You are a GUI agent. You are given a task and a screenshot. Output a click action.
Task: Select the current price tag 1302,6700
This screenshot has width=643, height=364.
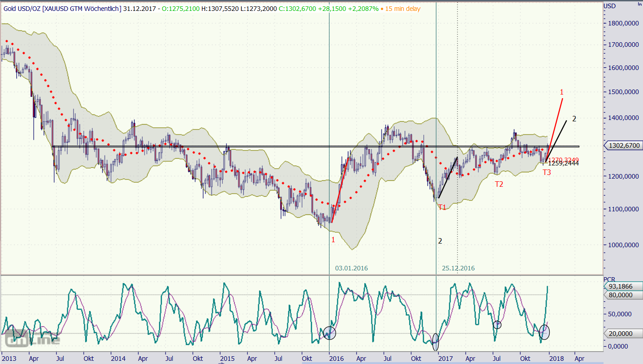click(x=623, y=145)
